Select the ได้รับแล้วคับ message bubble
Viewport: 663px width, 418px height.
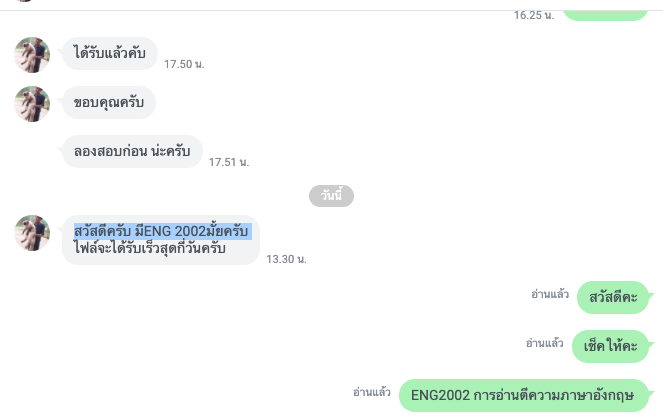click(x=110, y=53)
